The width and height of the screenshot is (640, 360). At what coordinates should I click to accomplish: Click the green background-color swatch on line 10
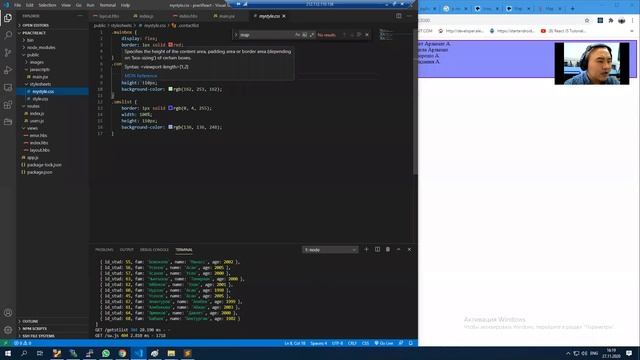171,89
